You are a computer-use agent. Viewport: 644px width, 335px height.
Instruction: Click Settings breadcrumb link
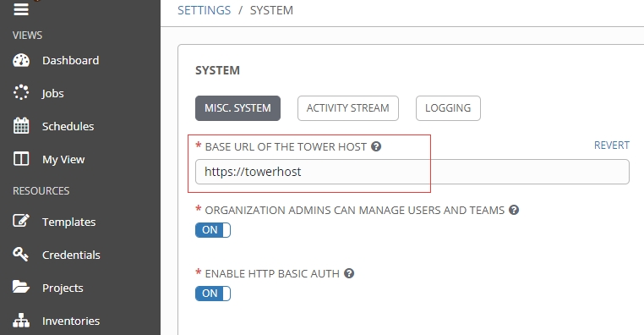point(205,10)
